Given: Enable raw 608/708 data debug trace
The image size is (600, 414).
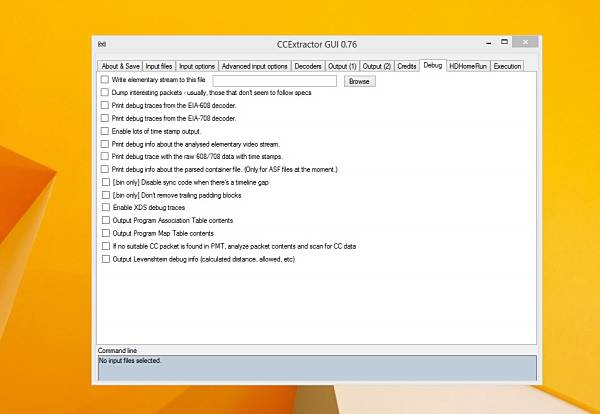Looking at the screenshot, I should (105, 156).
